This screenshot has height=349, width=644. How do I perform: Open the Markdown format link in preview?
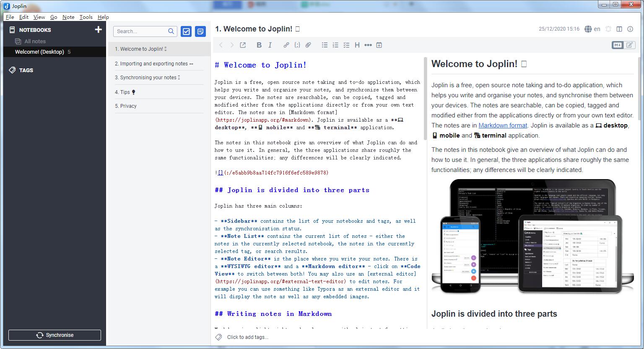502,125
